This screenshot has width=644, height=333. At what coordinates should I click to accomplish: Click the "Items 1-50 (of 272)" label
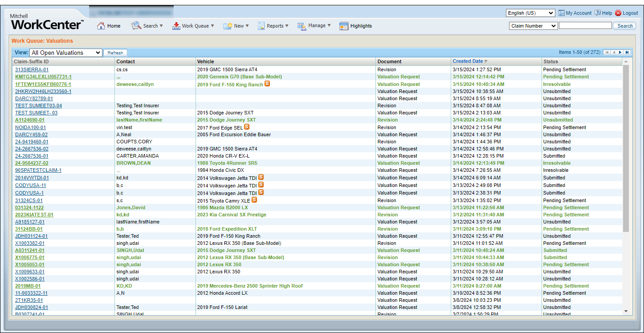[579, 53]
